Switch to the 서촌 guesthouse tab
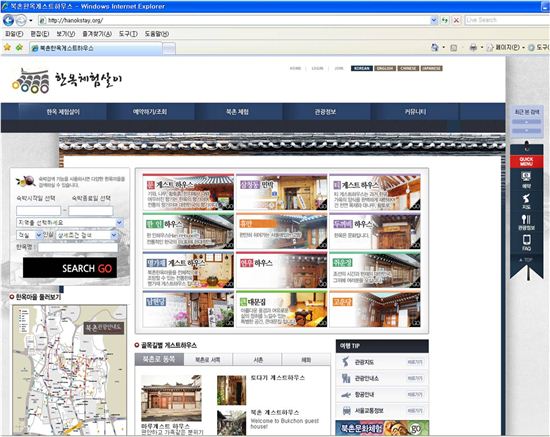 [x=258, y=360]
